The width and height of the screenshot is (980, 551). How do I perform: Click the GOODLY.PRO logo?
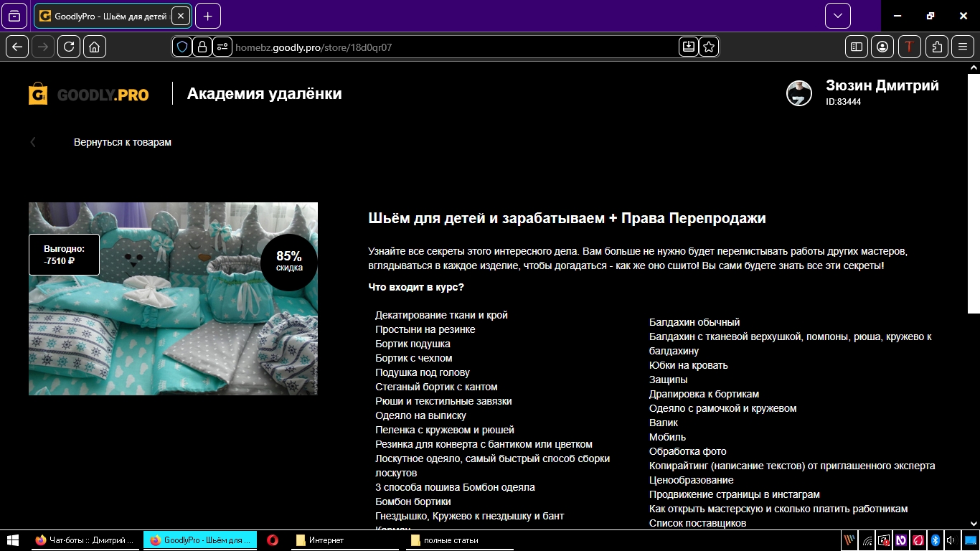point(89,94)
